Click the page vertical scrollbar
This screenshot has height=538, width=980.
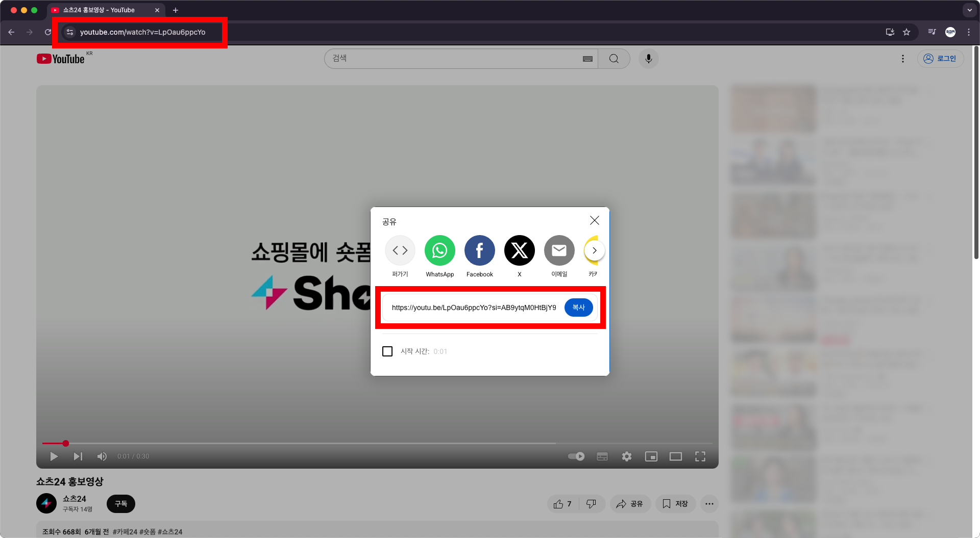click(x=976, y=153)
